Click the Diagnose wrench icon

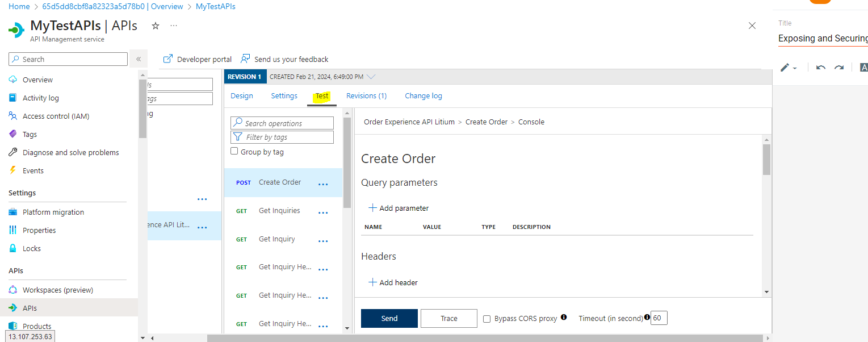[13, 153]
